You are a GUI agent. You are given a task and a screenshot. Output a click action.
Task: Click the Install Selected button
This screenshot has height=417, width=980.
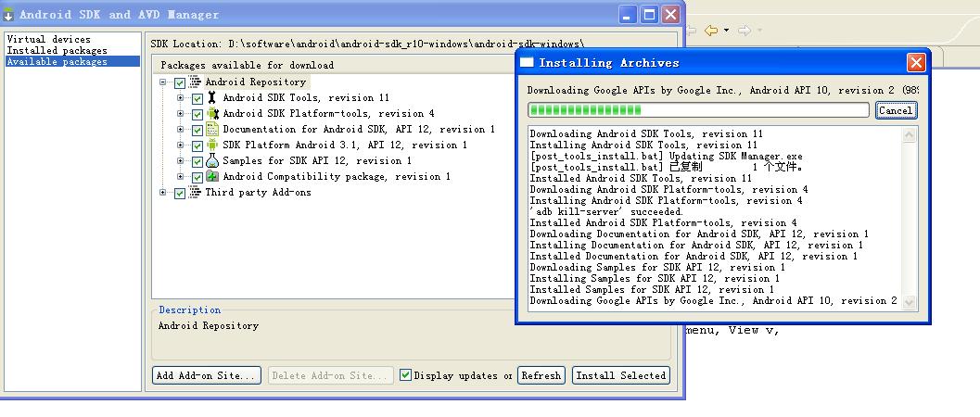pos(620,375)
